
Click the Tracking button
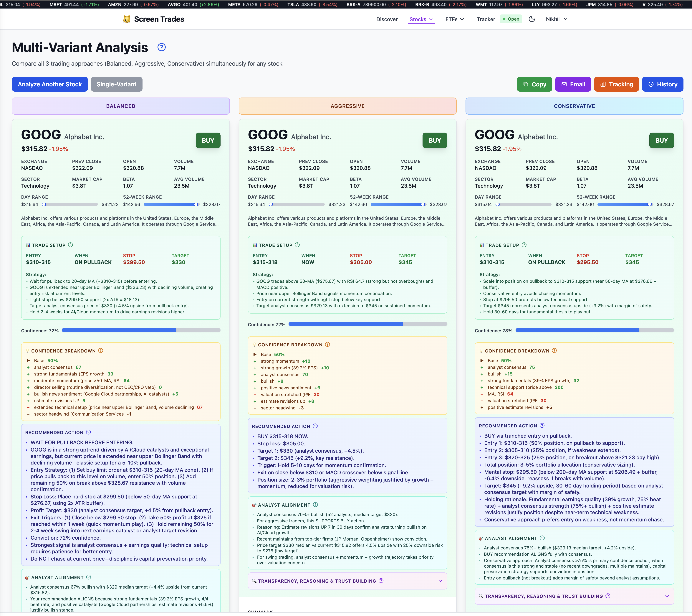(616, 84)
